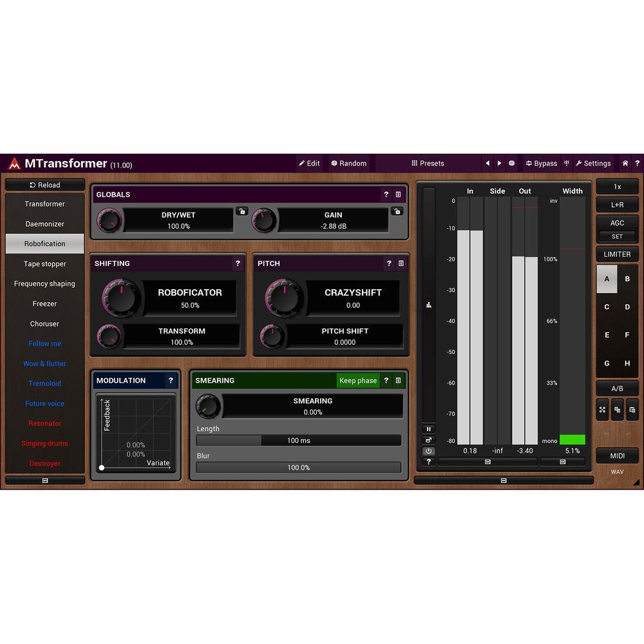Select the L+R channel mode selector
The image size is (644, 644).
[617, 205]
